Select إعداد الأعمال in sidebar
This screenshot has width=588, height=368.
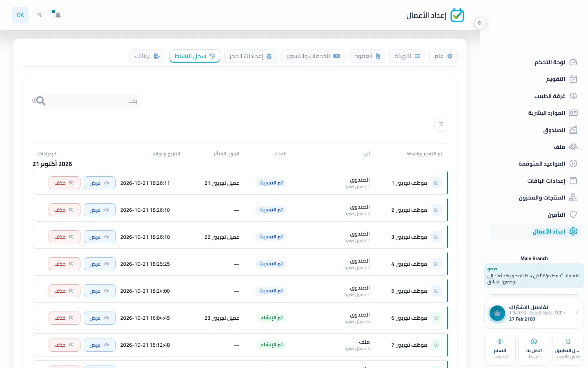coord(537,231)
